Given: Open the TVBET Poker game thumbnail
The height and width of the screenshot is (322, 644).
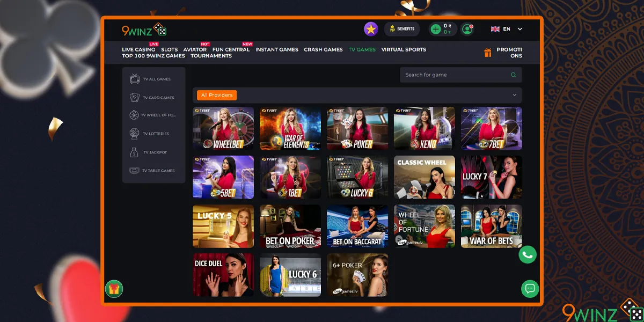Looking at the screenshot, I should click(357, 128).
